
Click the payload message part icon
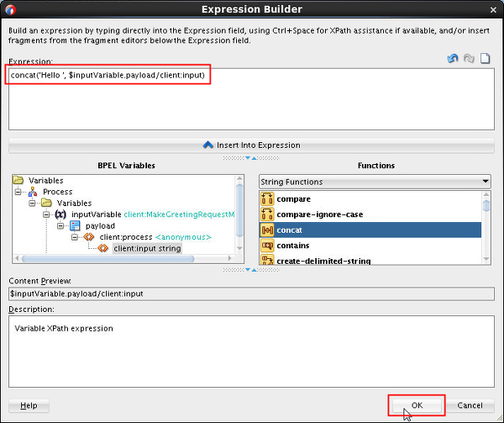[x=75, y=226]
